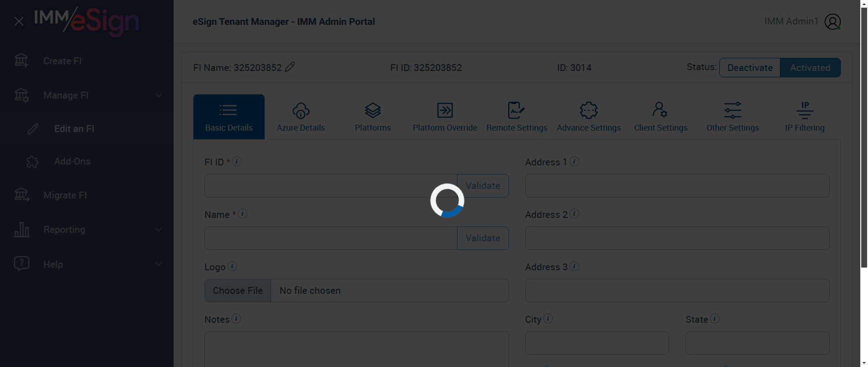Focus the FI ID input field
The width and height of the screenshot is (868, 367).
coord(331,186)
